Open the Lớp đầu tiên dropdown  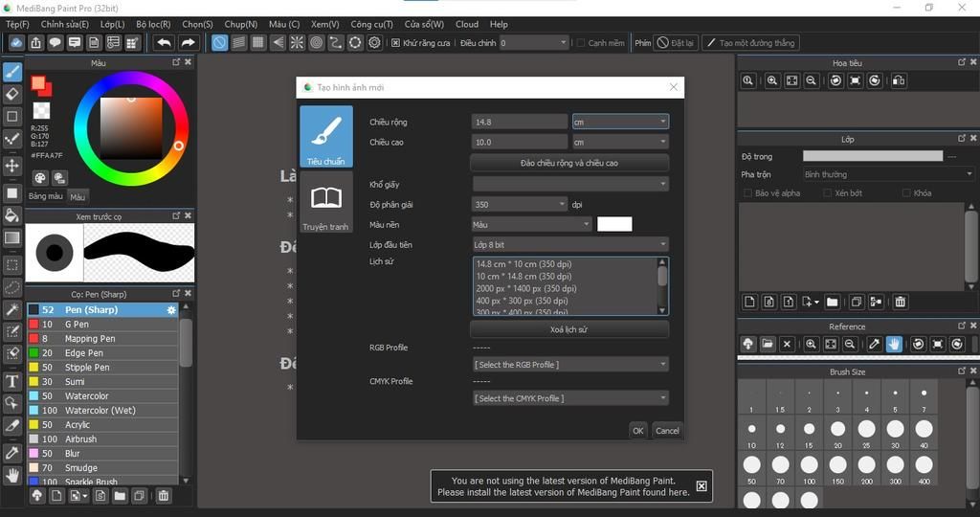coord(570,244)
